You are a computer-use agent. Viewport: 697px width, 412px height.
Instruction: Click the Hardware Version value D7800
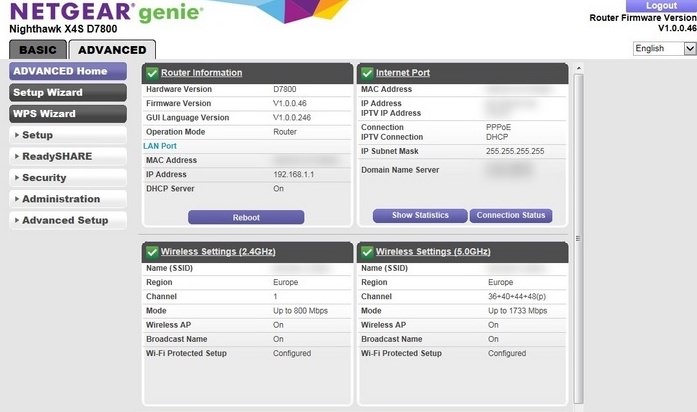284,89
